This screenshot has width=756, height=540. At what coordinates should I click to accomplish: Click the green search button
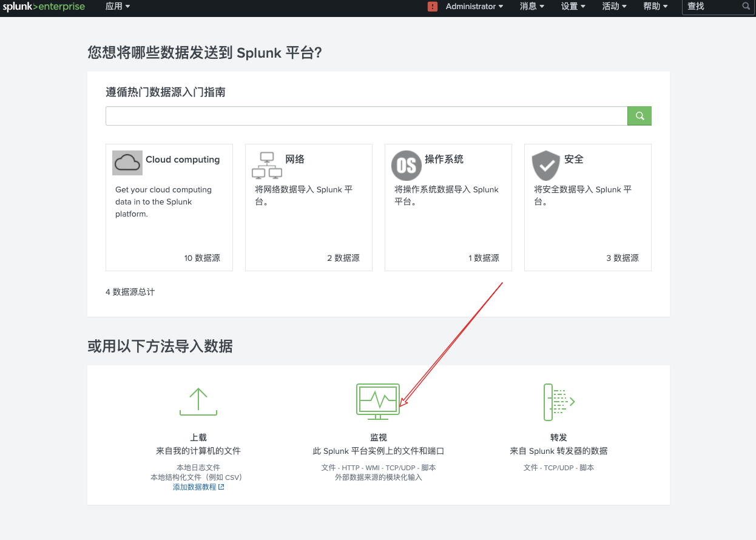(640, 116)
